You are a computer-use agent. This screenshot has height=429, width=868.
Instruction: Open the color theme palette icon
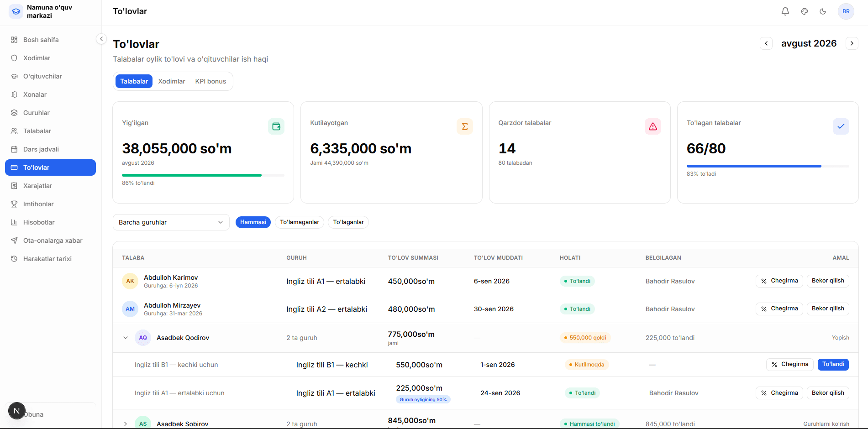805,11
